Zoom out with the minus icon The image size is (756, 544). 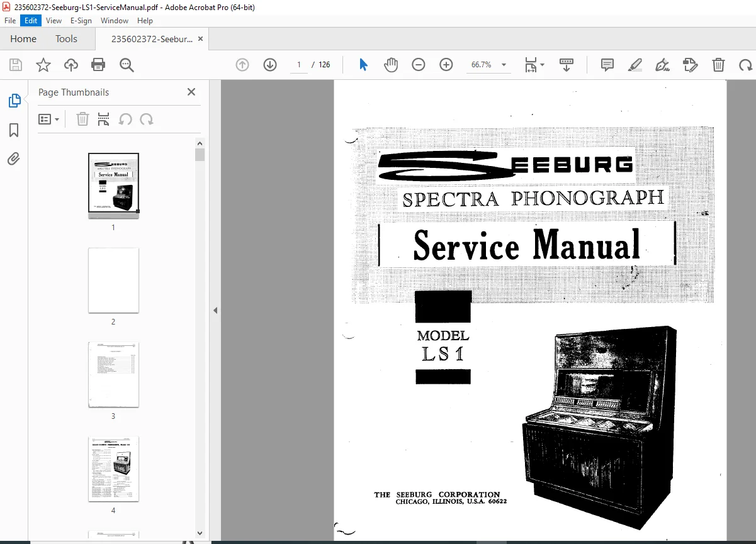(x=419, y=65)
